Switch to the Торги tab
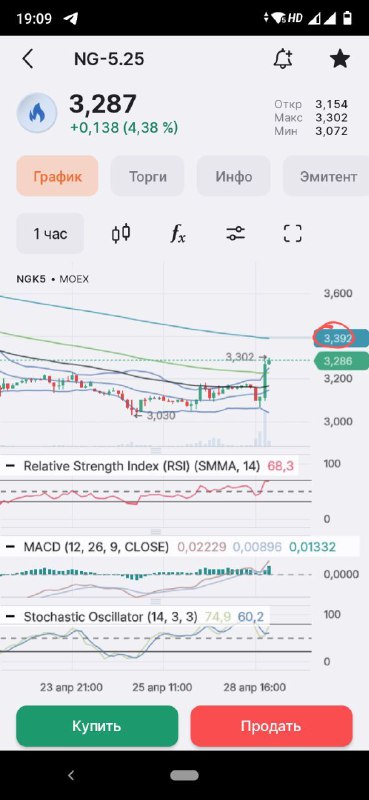 (x=147, y=177)
